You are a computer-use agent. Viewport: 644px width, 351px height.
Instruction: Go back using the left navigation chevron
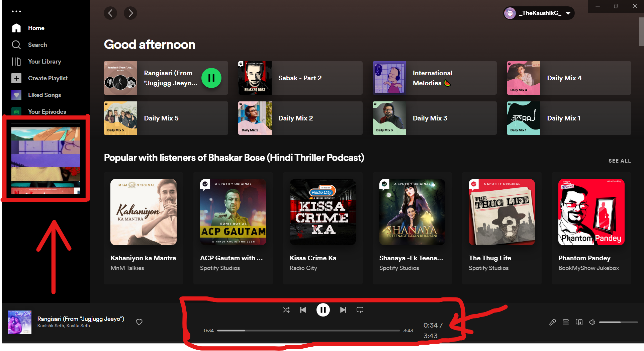tap(110, 13)
